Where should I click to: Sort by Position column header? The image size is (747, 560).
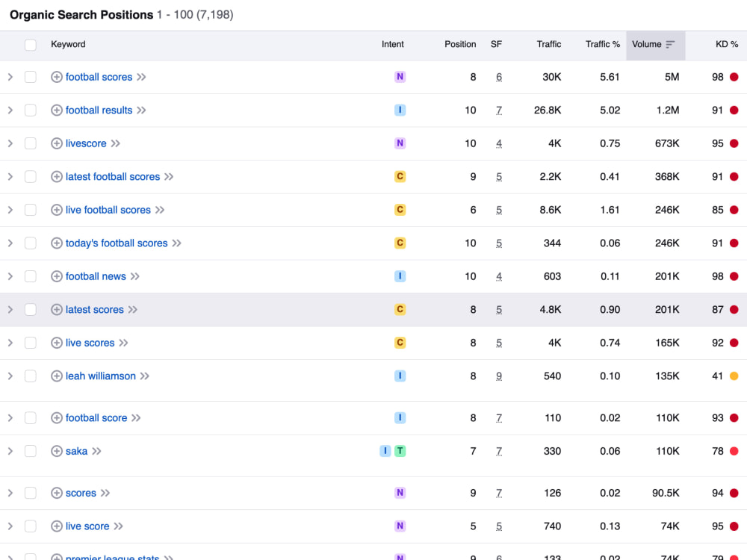(460, 44)
